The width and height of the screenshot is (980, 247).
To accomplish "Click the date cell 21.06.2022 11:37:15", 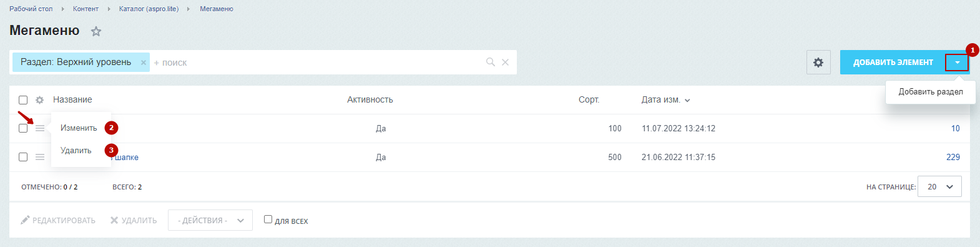I will (x=679, y=157).
